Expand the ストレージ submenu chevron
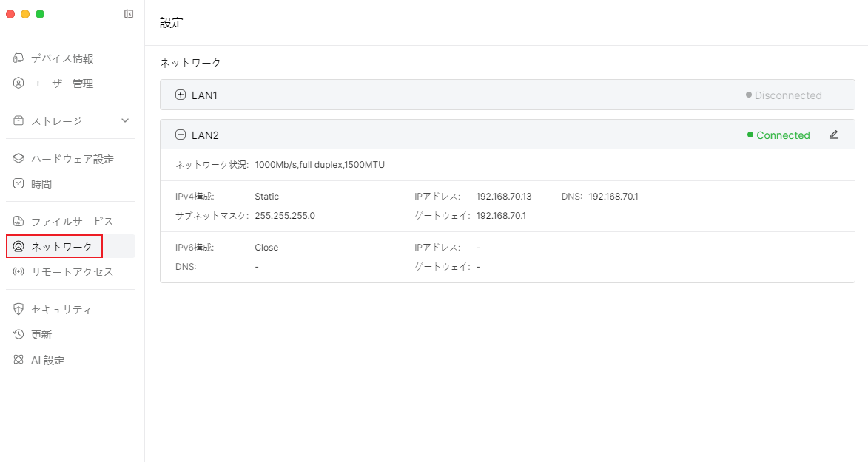 [125, 120]
